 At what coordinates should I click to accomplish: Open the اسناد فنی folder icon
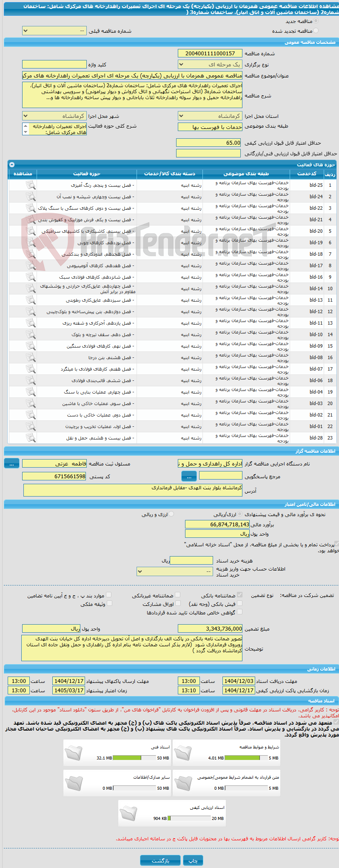(74, 753)
